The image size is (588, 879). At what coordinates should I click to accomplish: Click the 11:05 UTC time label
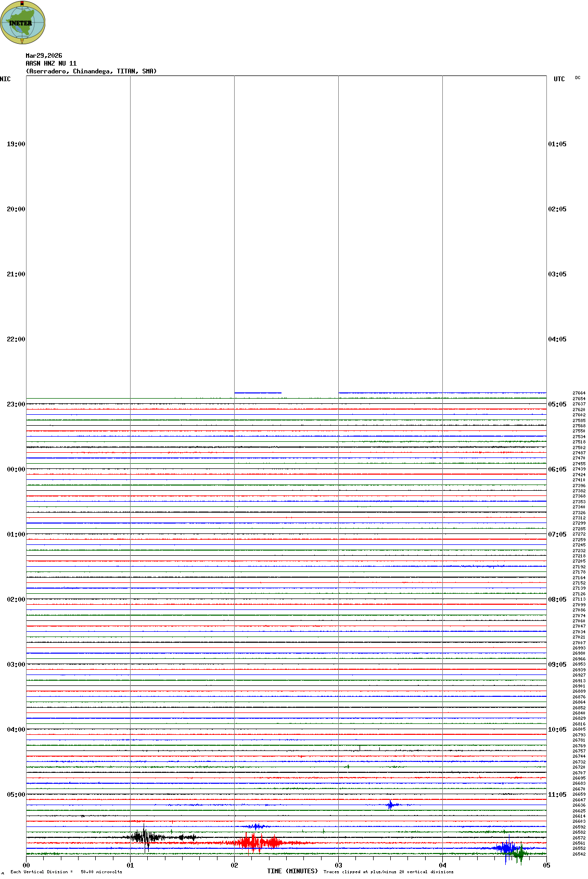(x=557, y=795)
